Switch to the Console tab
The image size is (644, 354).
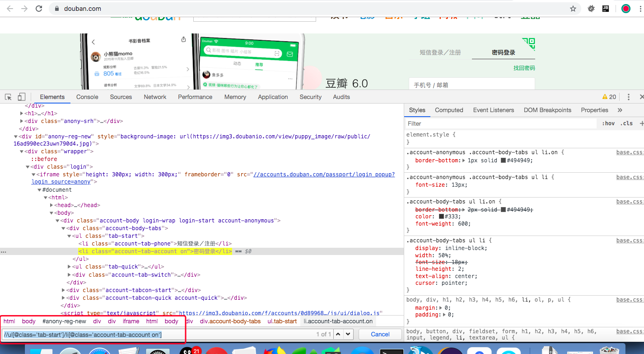tap(87, 97)
